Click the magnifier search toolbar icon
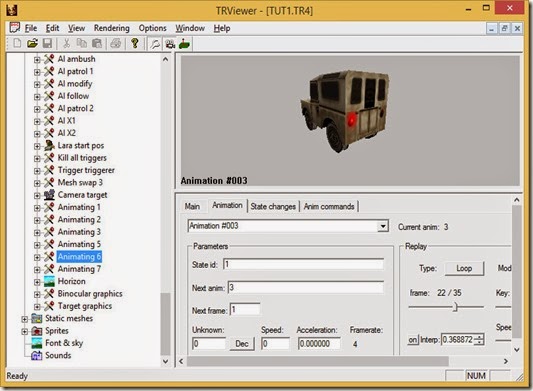This screenshot has height=391, width=533. [155, 44]
